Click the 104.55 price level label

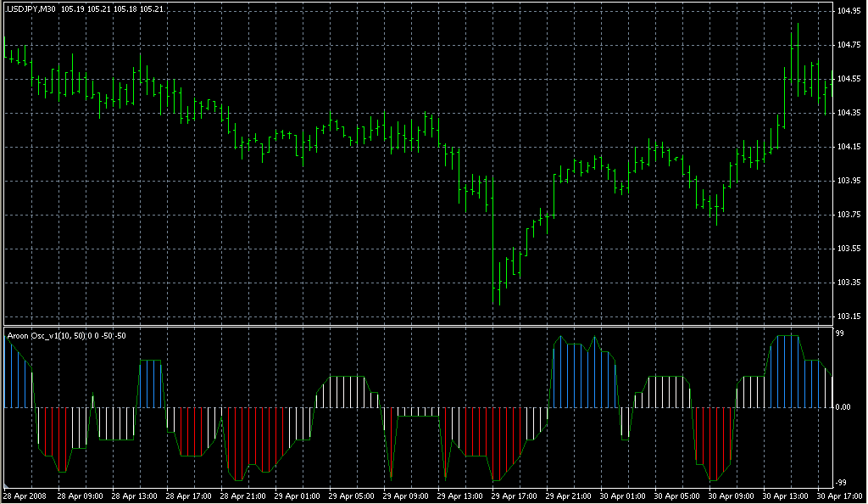849,79
